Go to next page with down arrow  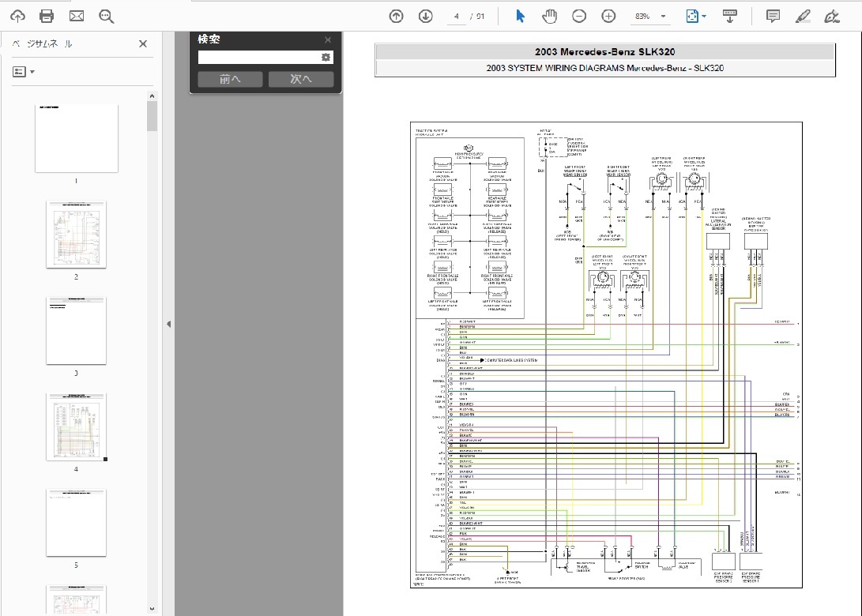coord(425,16)
